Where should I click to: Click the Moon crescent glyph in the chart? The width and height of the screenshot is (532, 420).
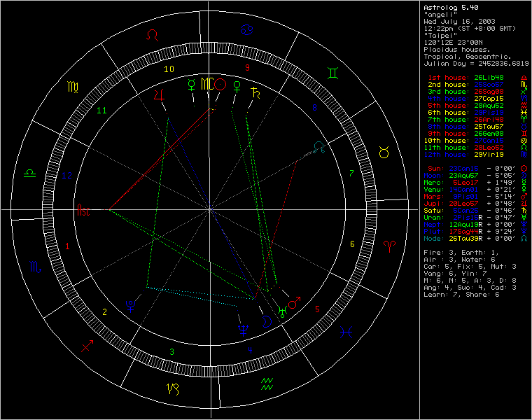point(266,321)
